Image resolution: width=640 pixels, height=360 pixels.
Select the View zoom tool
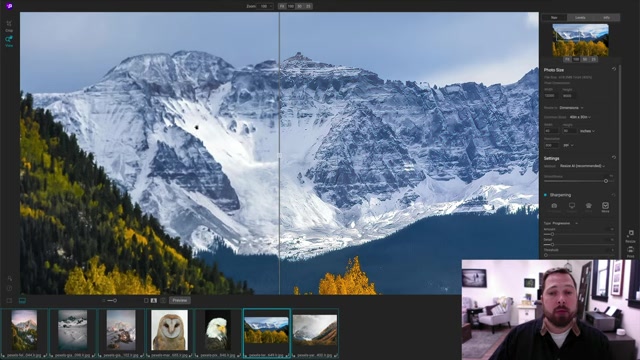point(9,41)
